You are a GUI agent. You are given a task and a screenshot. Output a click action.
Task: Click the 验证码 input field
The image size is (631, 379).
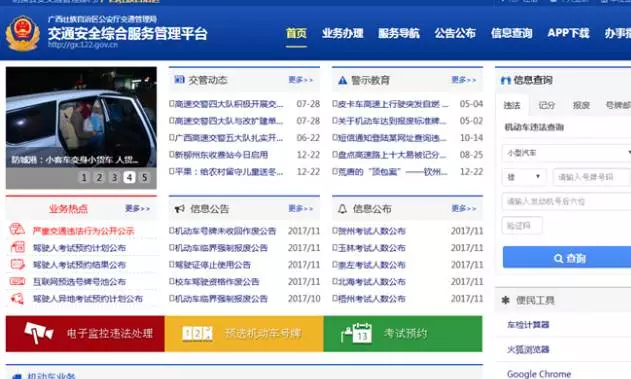522,226
